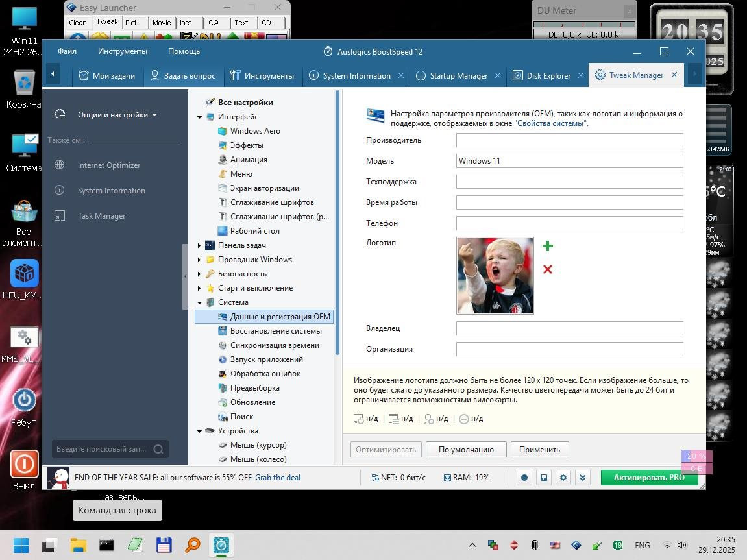
Task: Click the BoostSpeed icon on taskbar
Action: (x=221, y=545)
